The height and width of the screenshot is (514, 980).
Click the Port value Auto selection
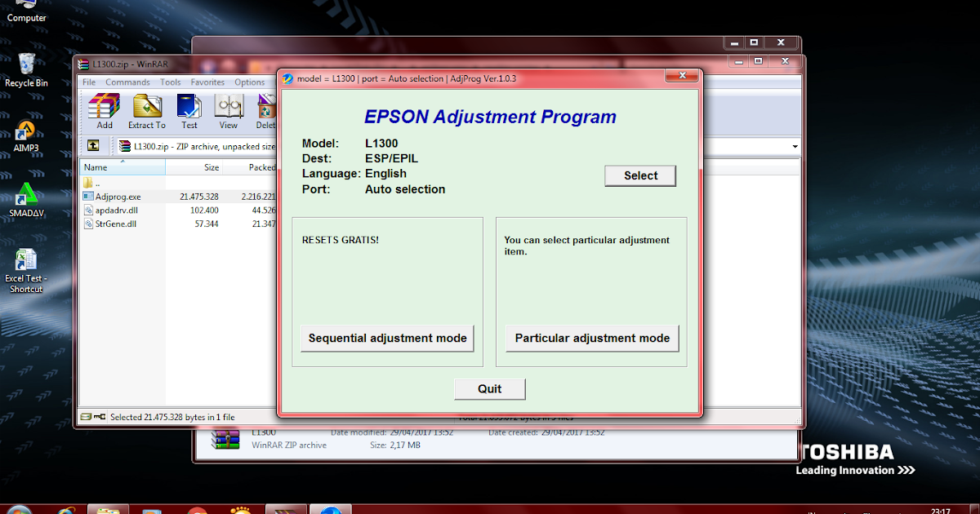[x=405, y=189]
